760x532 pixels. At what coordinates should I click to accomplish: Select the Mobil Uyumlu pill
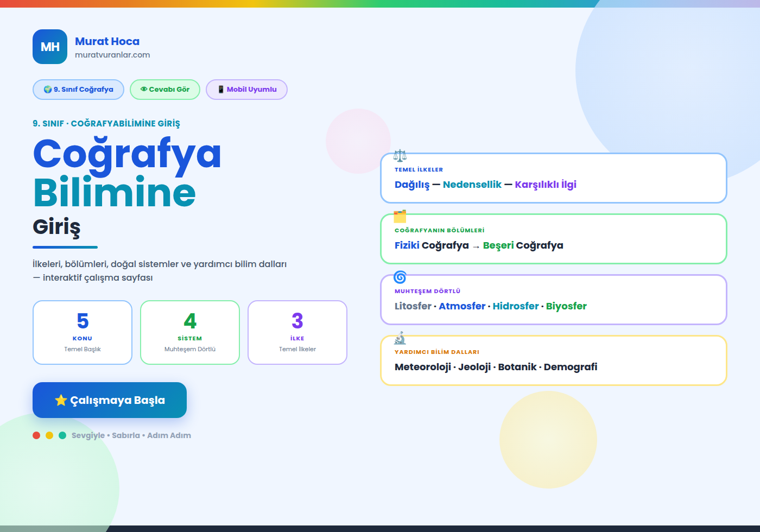tap(246, 90)
